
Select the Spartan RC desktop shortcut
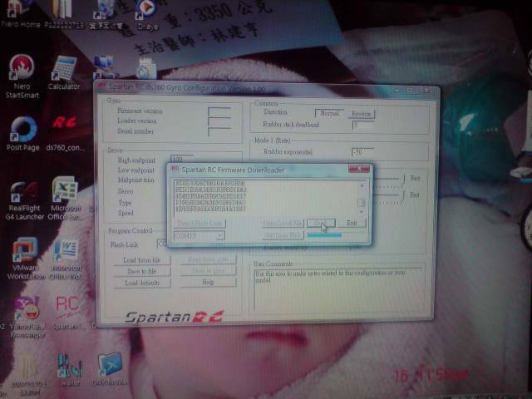(x=66, y=313)
